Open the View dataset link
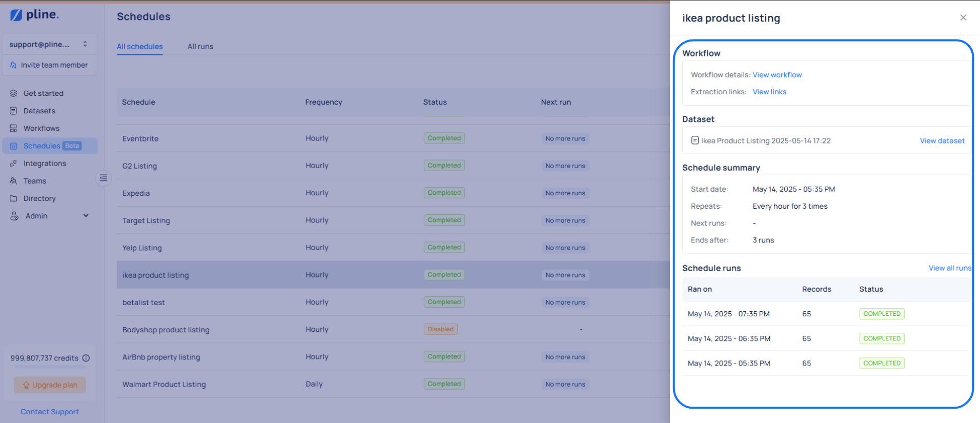This screenshot has height=423, width=980. click(942, 140)
